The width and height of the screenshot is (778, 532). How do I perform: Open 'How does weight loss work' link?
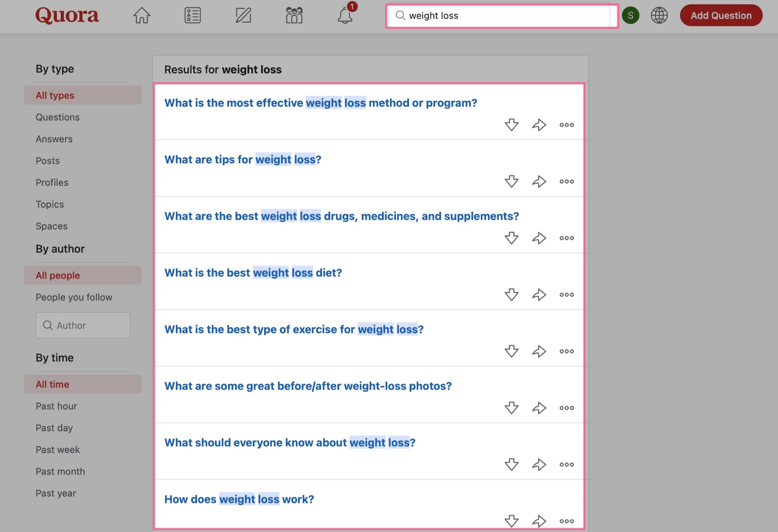coord(239,499)
